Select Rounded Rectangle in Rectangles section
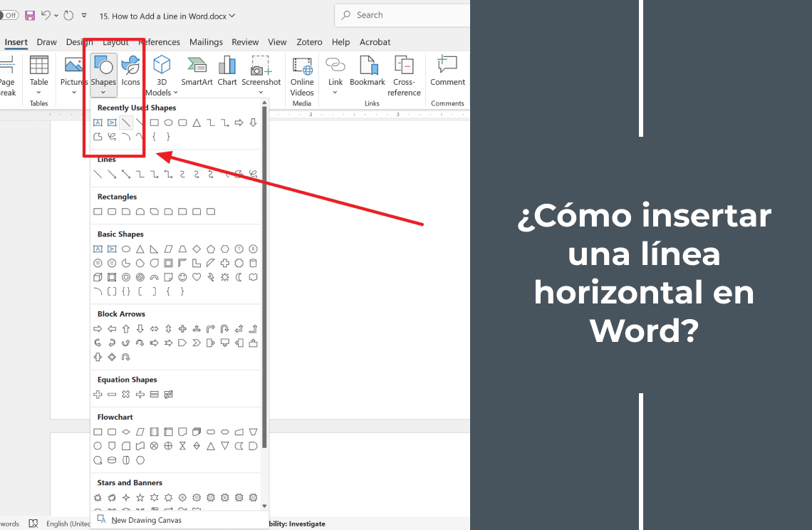The image size is (812, 530). 112,212
